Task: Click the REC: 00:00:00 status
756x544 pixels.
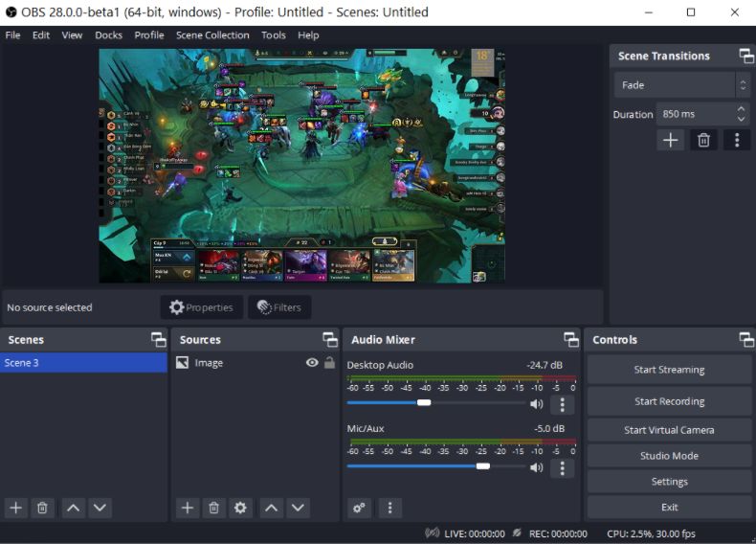Action: 558,533
